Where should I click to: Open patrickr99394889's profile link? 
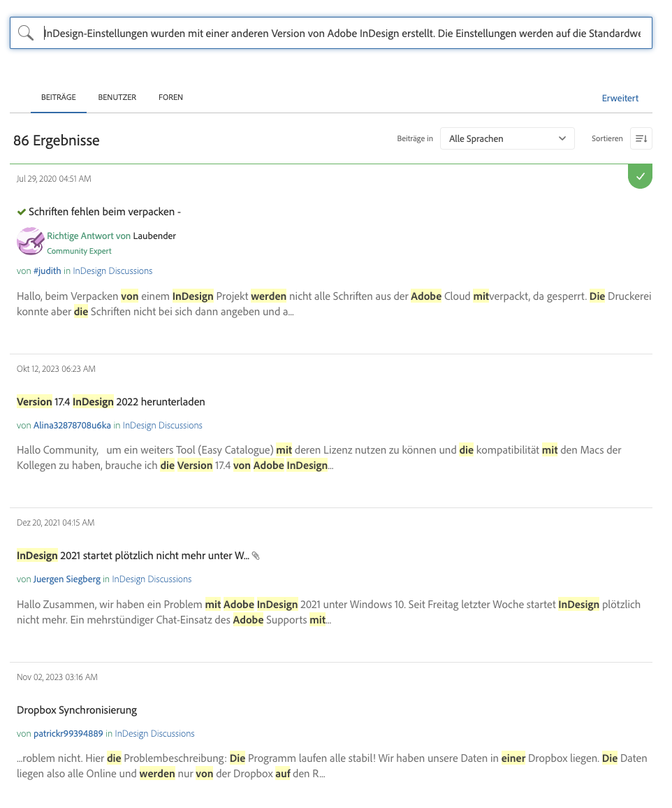(x=68, y=734)
